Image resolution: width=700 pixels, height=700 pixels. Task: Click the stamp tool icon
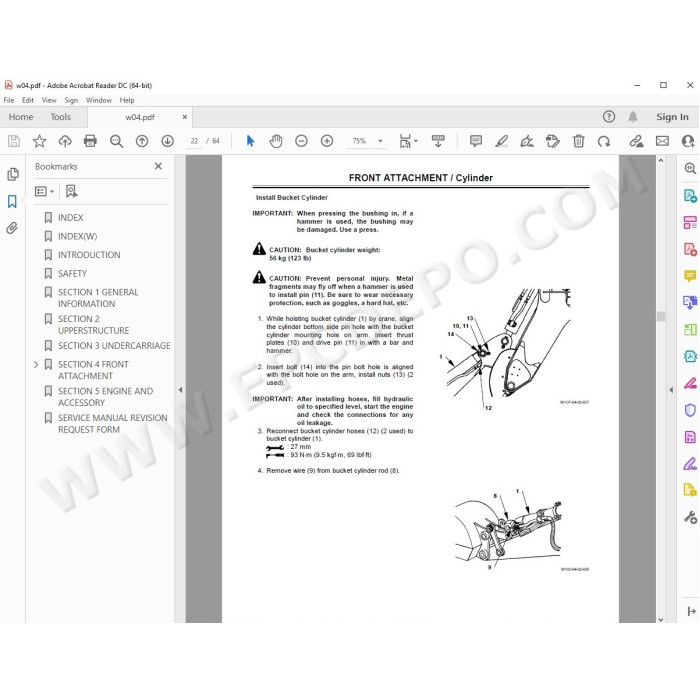tap(553, 141)
